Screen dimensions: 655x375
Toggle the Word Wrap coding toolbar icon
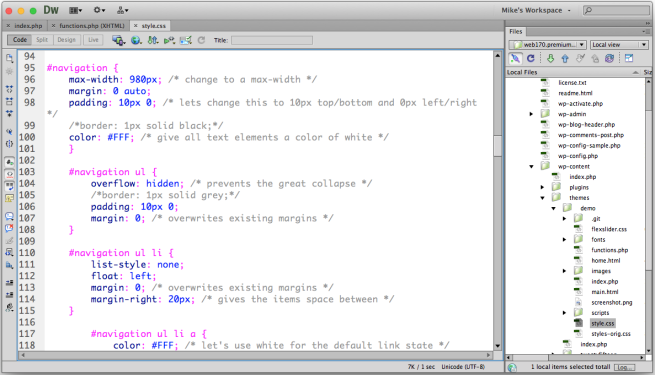pyautogui.click(x=9, y=186)
